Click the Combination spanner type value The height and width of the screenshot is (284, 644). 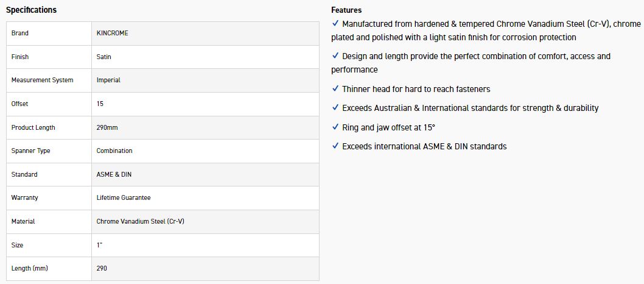click(x=114, y=151)
